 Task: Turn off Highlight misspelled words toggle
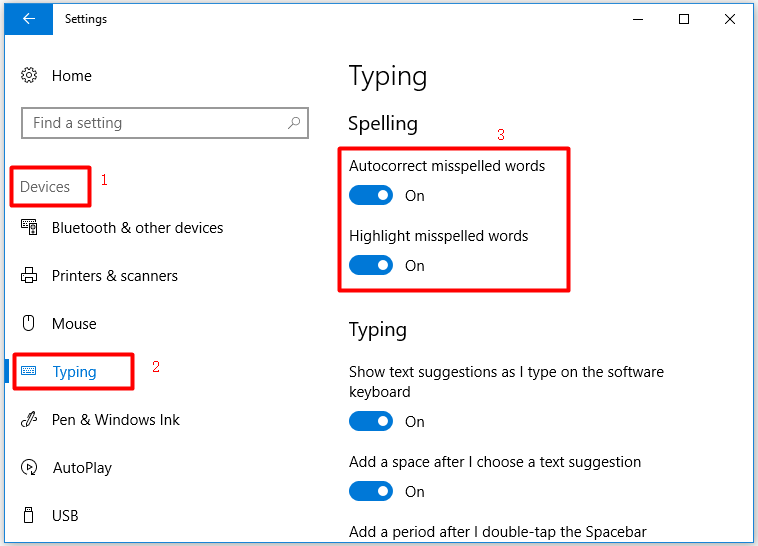(371, 266)
